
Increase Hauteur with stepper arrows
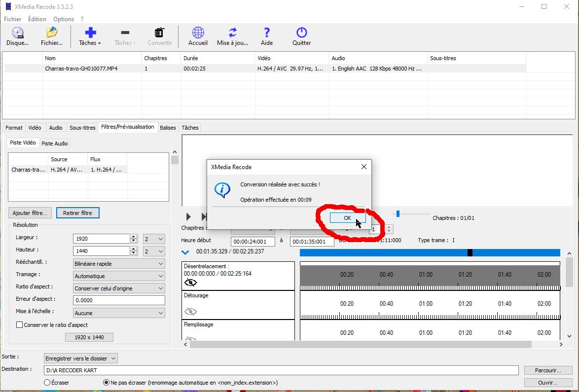pos(134,249)
